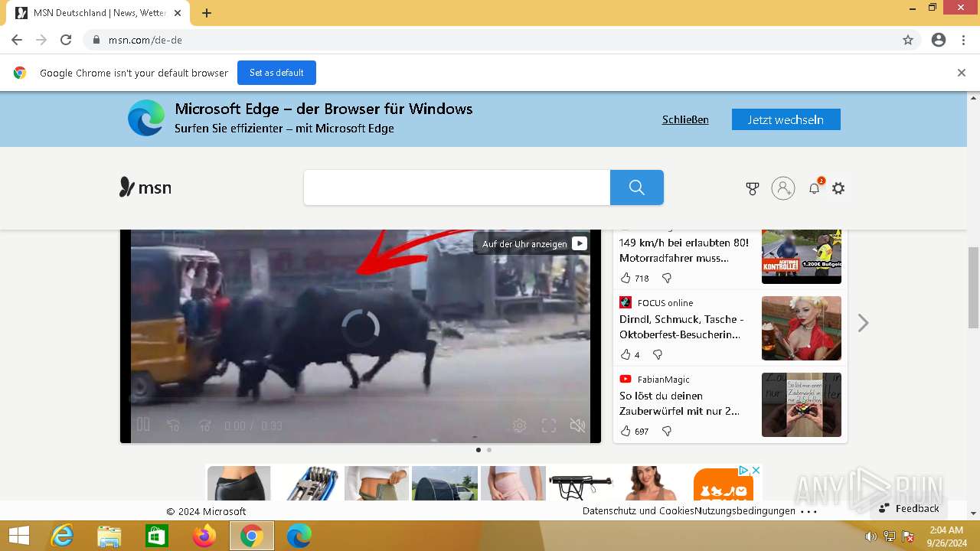The height and width of the screenshot is (551, 980).
Task: Open So löst du deinen Zauberwürfel headline
Action: click(680, 403)
